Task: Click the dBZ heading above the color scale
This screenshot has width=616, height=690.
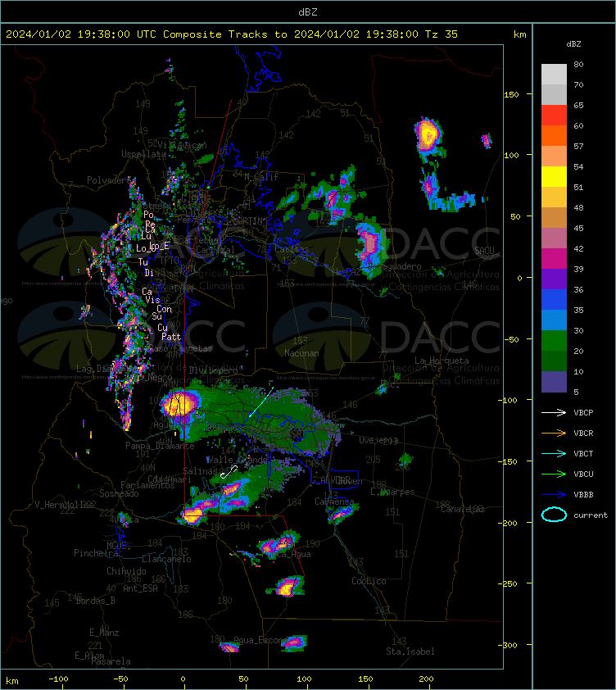Action: tap(573, 44)
